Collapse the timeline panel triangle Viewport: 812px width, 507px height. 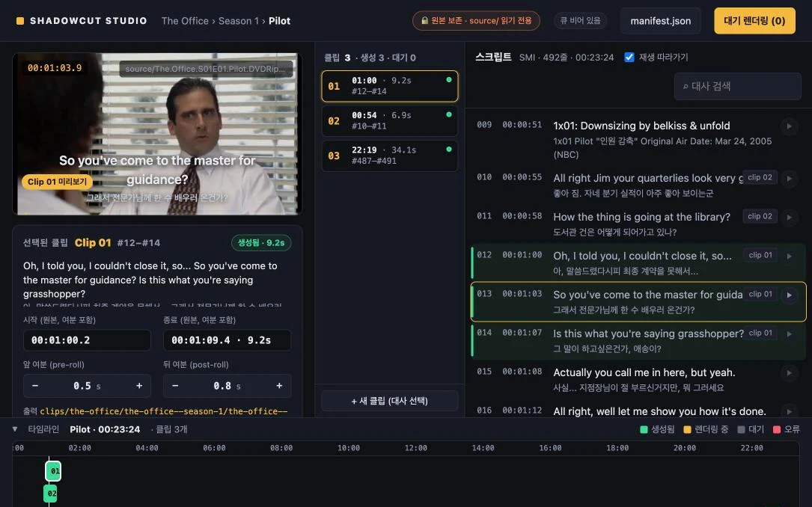click(x=15, y=429)
